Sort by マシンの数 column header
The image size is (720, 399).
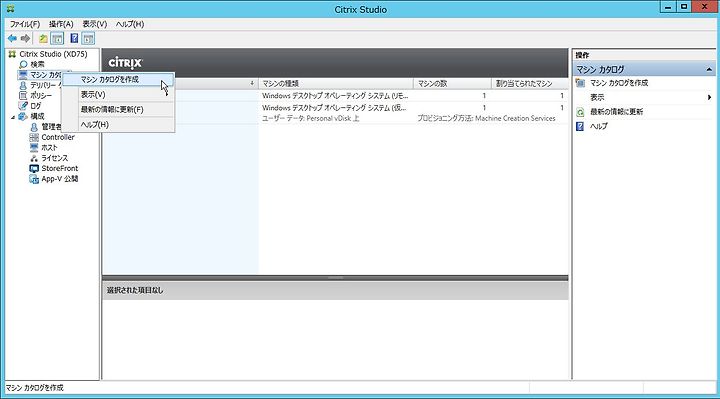452,84
